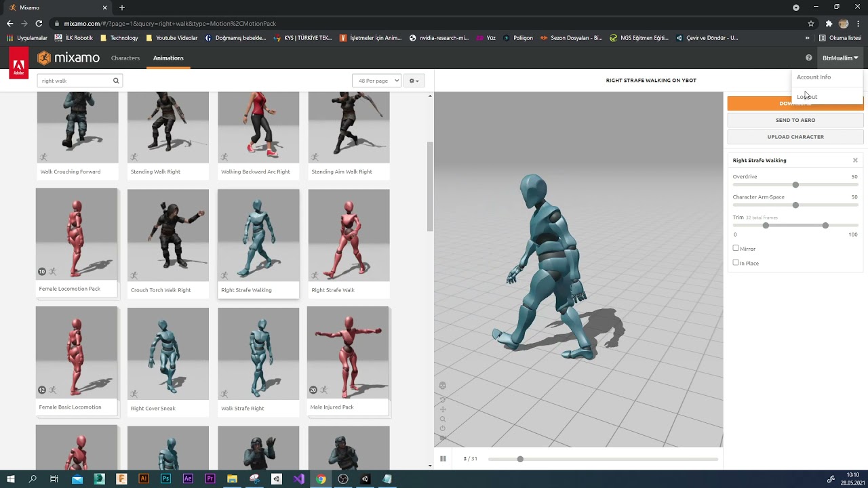The height and width of the screenshot is (488, 868).
Task: Open a new browser tab
Action: point(122,7)
